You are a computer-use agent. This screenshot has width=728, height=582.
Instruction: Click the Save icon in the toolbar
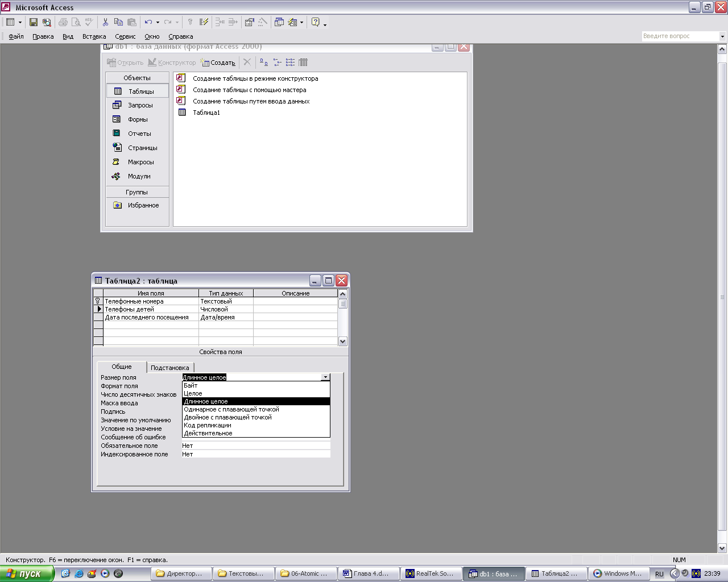point(34,22)
